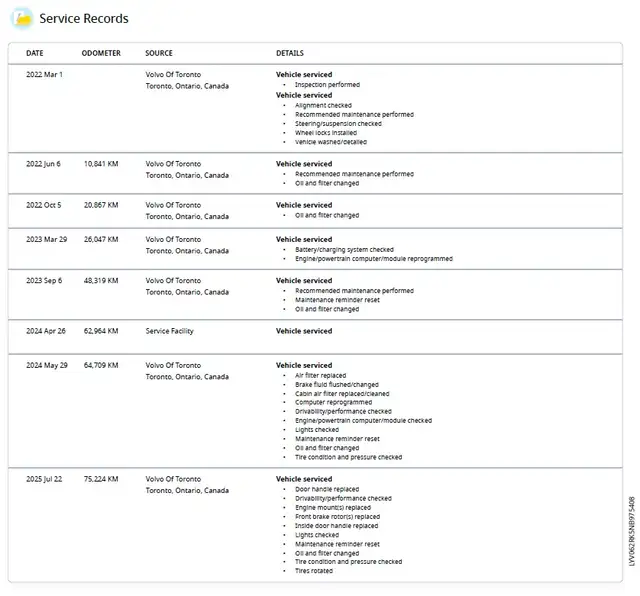Click the 26,047 KM odometer value
The image size is (640, 596).
click(101, 240)
